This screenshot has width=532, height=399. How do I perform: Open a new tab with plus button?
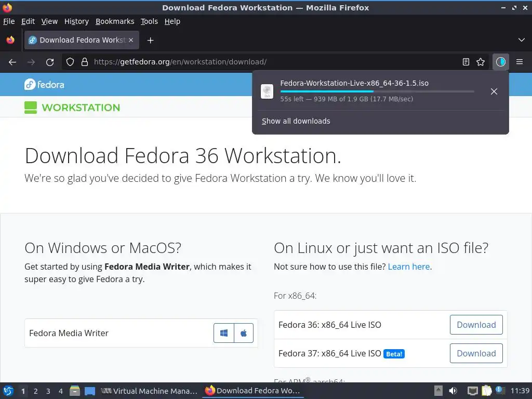(x=150, y=41)
